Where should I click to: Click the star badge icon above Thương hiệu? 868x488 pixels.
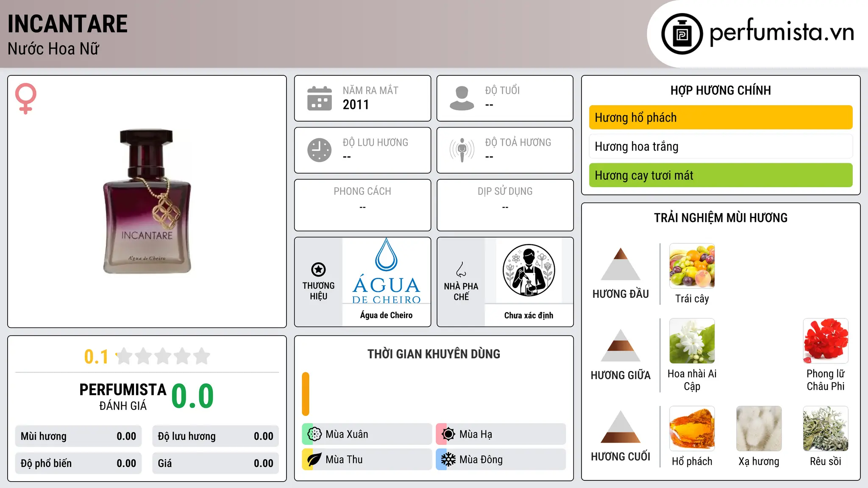click(x=318, y=269)
